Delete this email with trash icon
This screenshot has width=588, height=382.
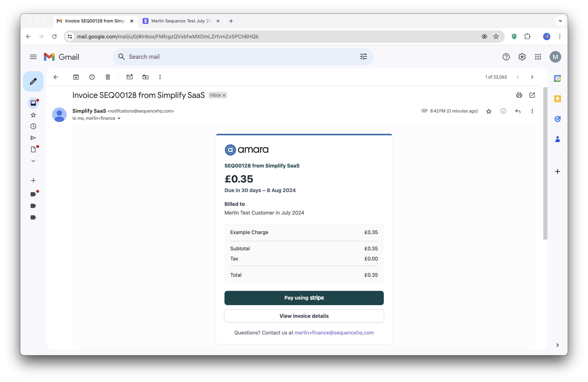click(x=108, y=77)
